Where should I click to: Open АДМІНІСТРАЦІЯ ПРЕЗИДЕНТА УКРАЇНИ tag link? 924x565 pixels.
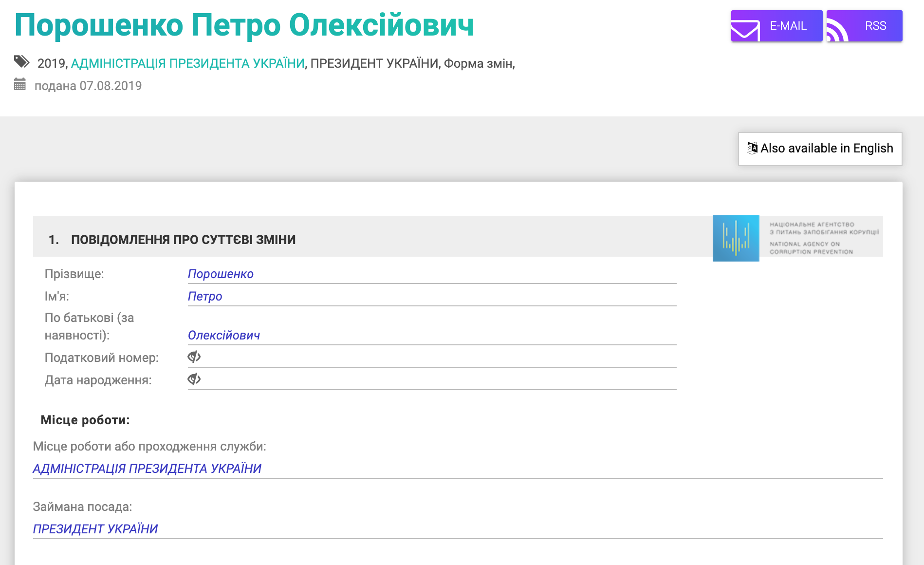(187, 63)
